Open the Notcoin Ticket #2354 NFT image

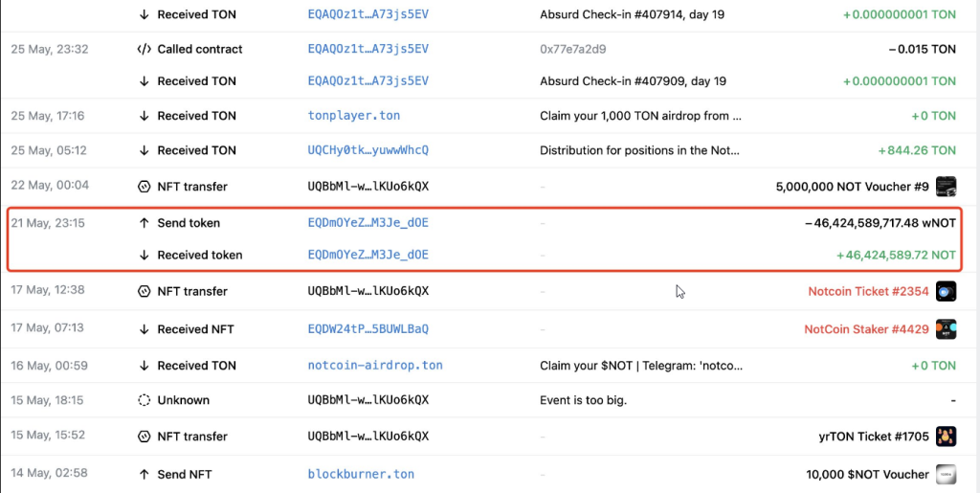pos(946,291)
